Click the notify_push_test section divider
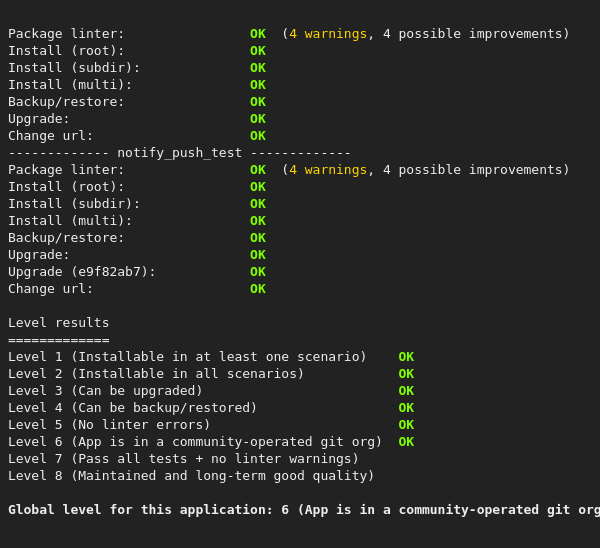This screenshot has height=548, width=600. coord(180,153)
